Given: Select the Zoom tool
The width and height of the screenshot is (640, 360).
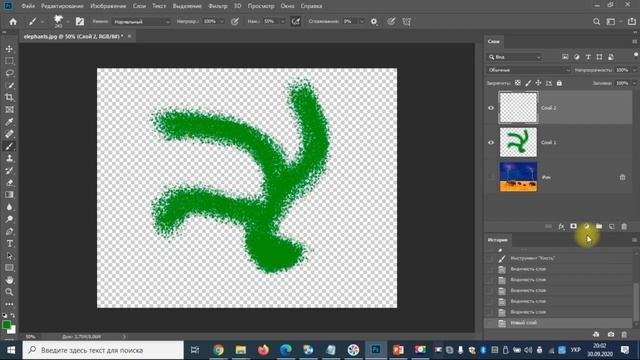Looking at the screenshot, I should (x=9, y=292).
